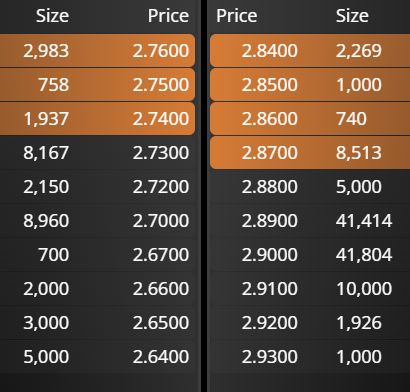Select the bid row priced 2.6700
The height and width of the screenshot is (392, 410).
pyautogui.click(x=97, y=255)
